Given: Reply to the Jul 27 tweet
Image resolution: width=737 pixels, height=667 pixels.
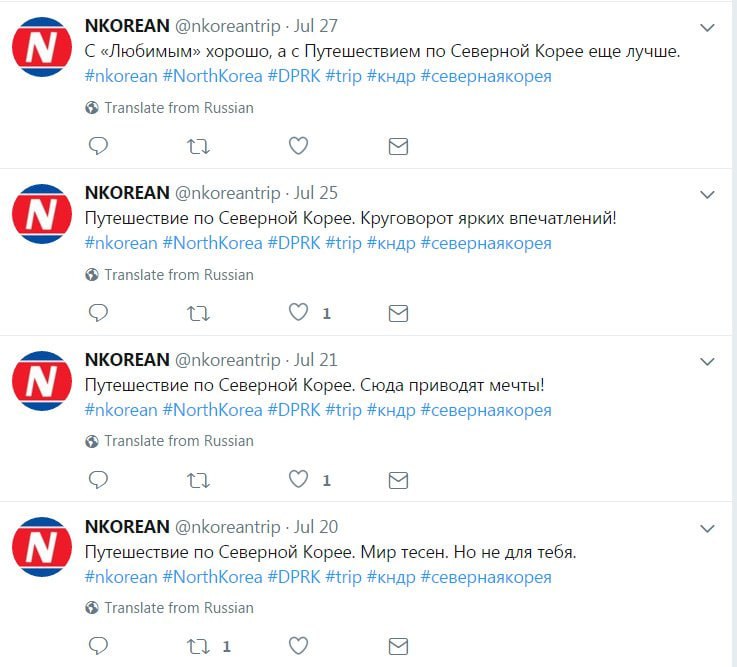Looking at the screenshot, I should coord(98,146).
